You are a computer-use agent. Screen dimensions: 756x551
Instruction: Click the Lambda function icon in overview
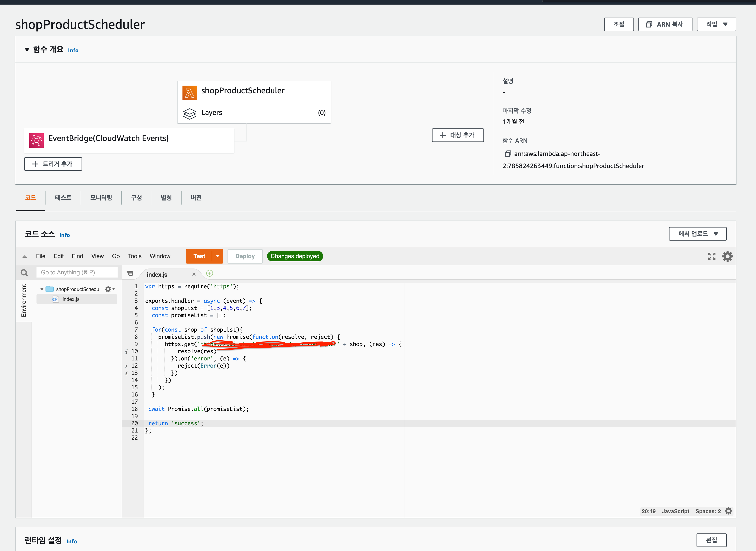(x=189, y=93)
